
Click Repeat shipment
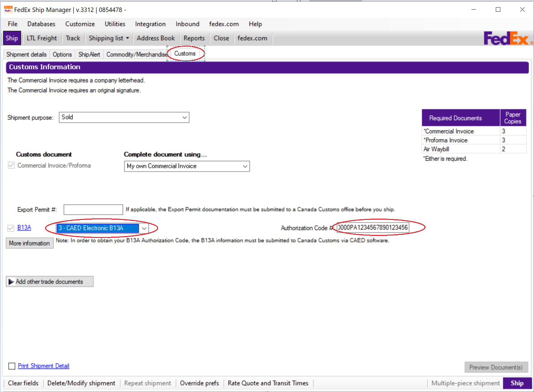point(148,383)
